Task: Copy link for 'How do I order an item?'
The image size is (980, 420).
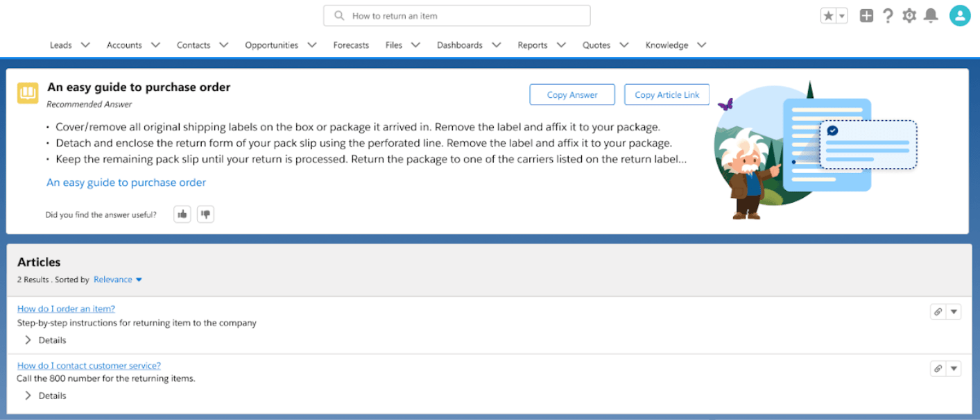Action: click(938, 312)
